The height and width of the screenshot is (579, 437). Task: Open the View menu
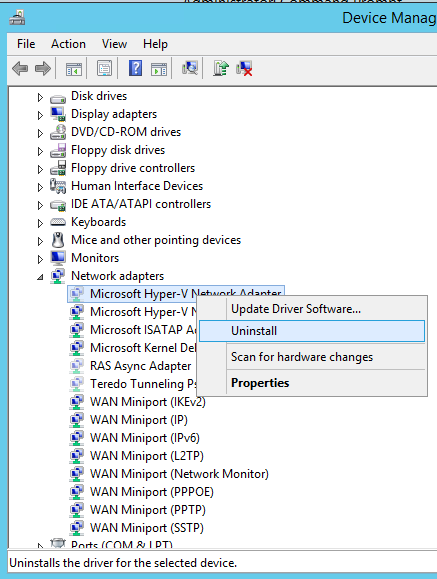pos(114,44)
